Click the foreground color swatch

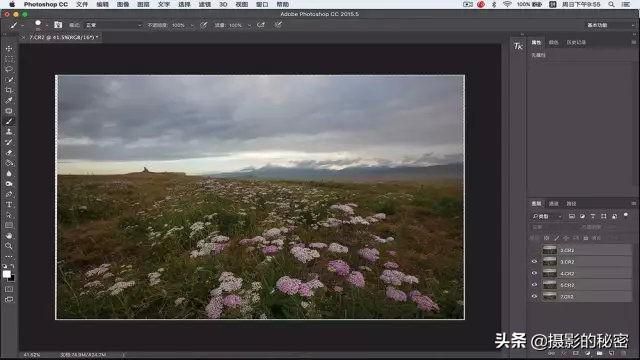pos(7,274)
